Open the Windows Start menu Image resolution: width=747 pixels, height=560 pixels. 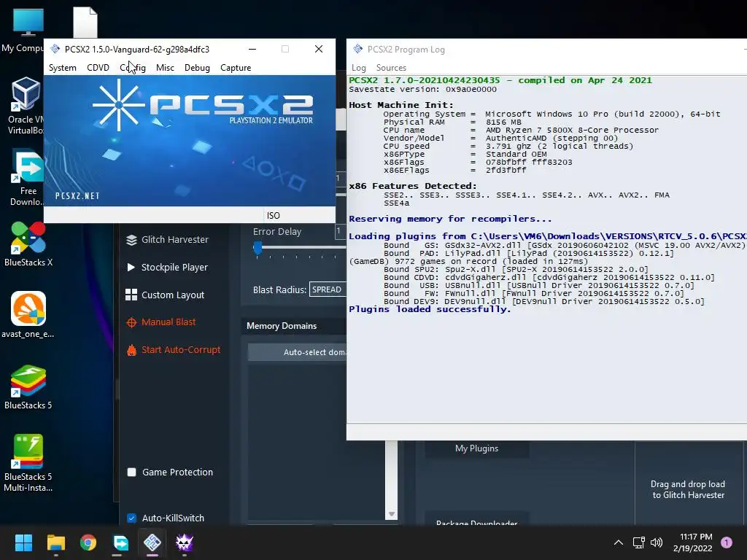tap(23, 542)
